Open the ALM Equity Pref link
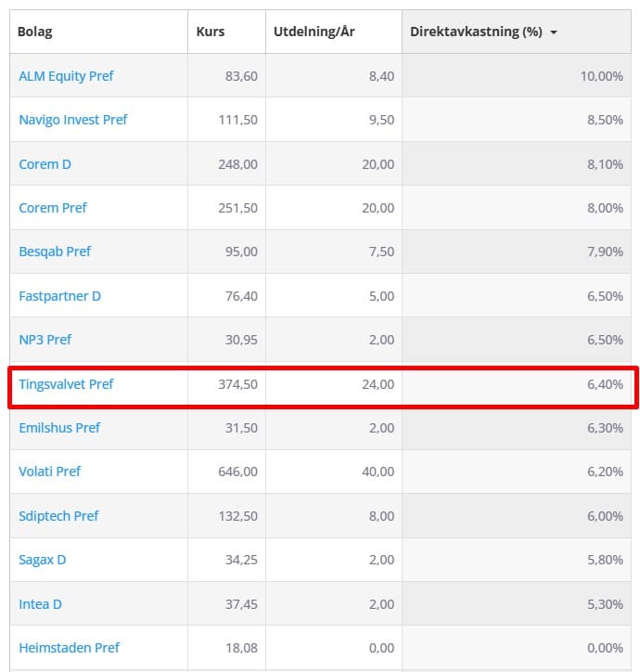Screen dimensions: 640x672 tap(66, 76)
